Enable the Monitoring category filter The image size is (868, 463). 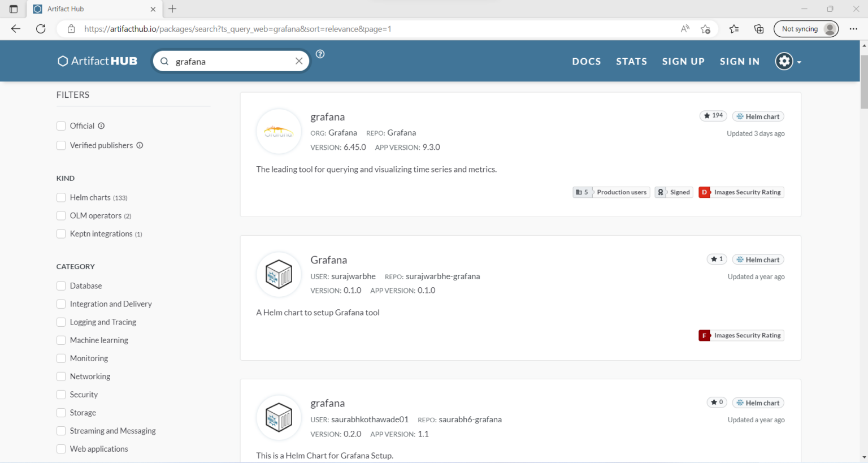61,358
